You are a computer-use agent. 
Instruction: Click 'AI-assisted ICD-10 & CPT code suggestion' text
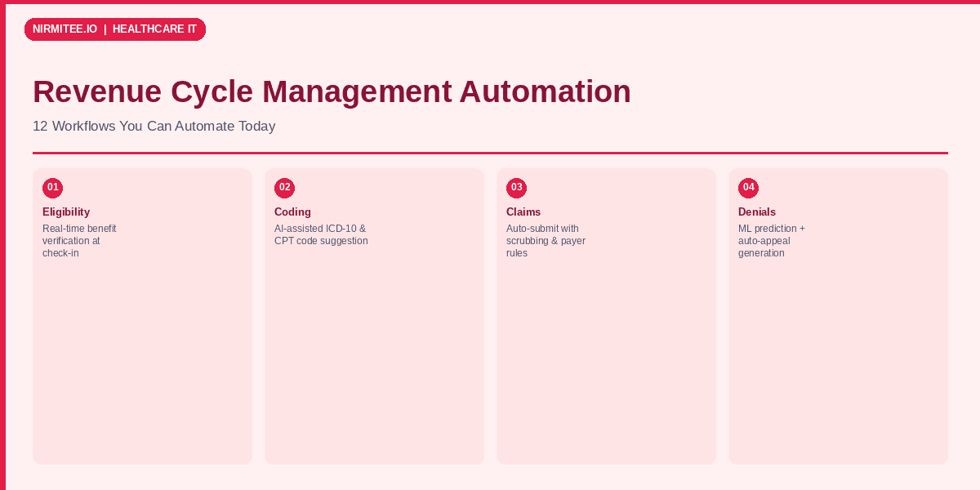click(x=321, y=235)
